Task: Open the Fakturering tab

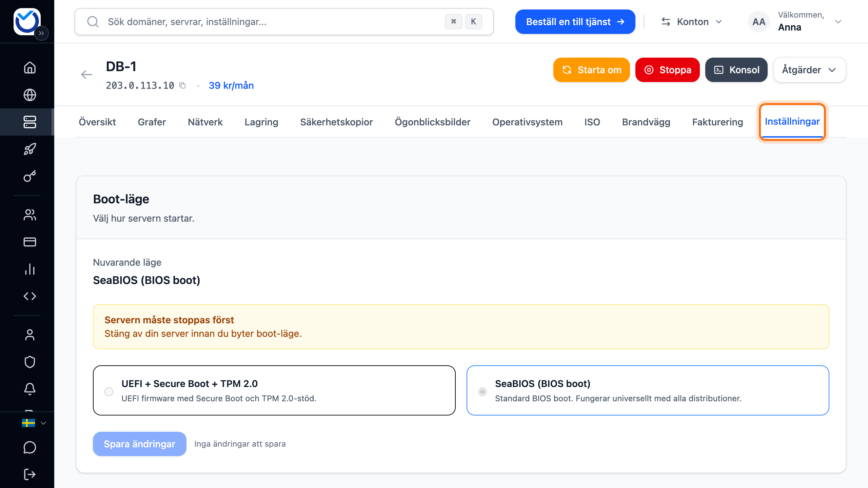Action: click(717, 122)
